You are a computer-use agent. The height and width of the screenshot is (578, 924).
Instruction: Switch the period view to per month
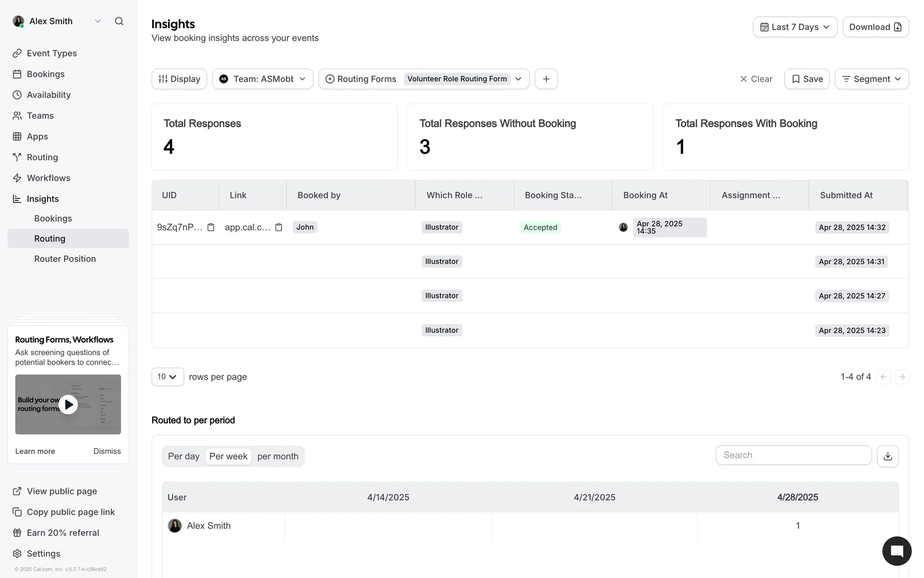[x=278, y=456]
